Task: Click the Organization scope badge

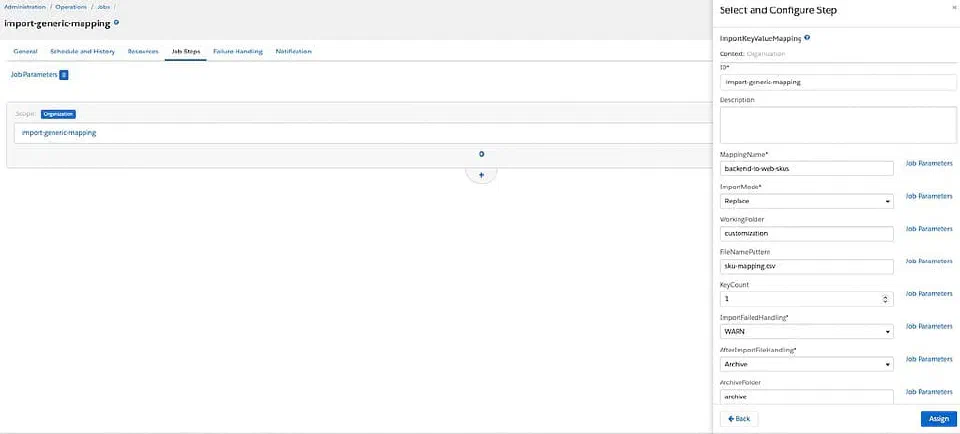Action: click(x=58, y=114)
